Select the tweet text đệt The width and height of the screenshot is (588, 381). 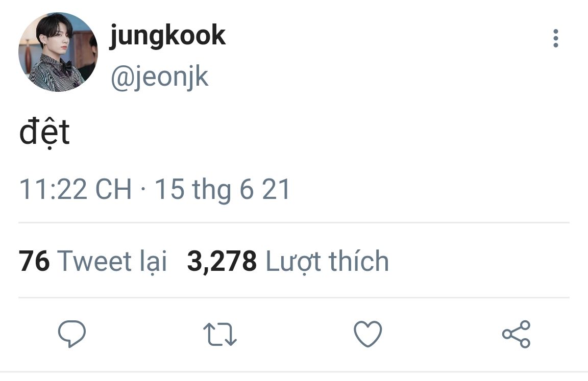pos(44,133)
